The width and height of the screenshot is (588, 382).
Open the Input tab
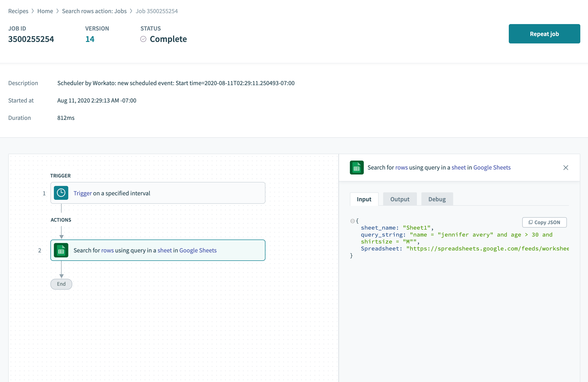click(x=364, y=199)
